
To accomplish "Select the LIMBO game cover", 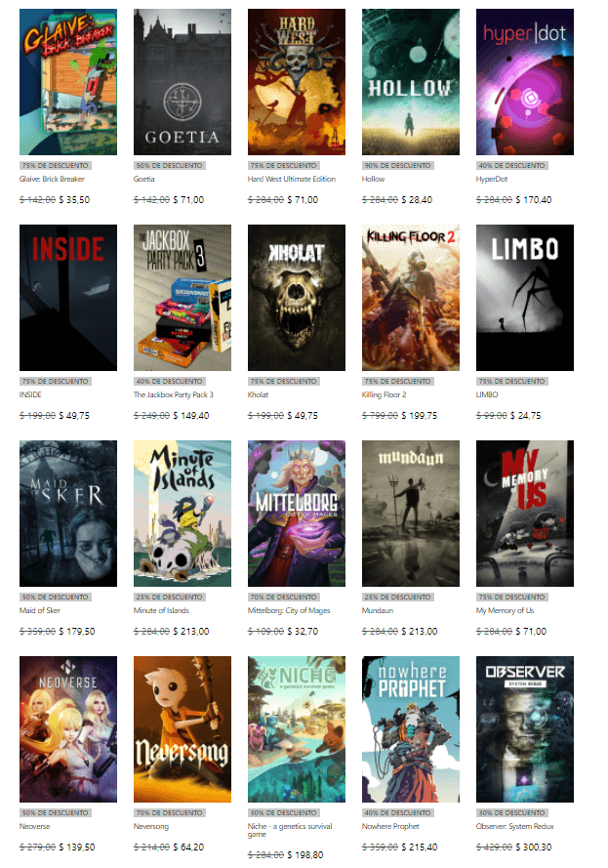I will (x=525, y=298).
